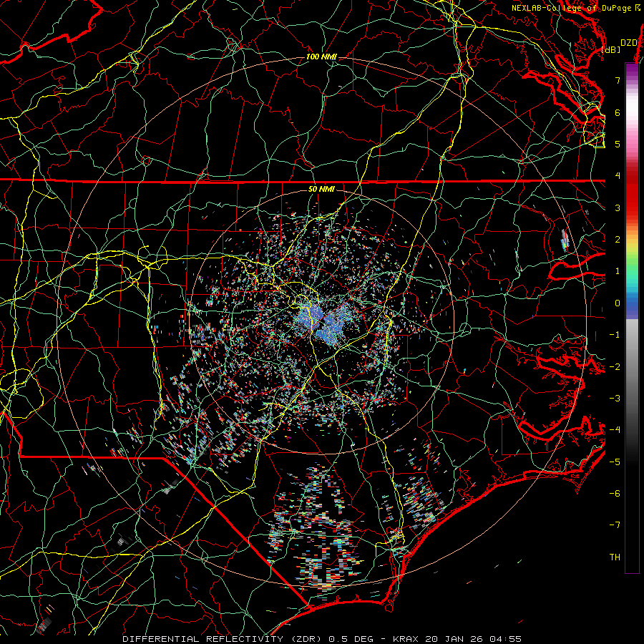Click the -1 value on the color scale
The image size is (644, 644).
pyautogui.click(x=615, y=335)
